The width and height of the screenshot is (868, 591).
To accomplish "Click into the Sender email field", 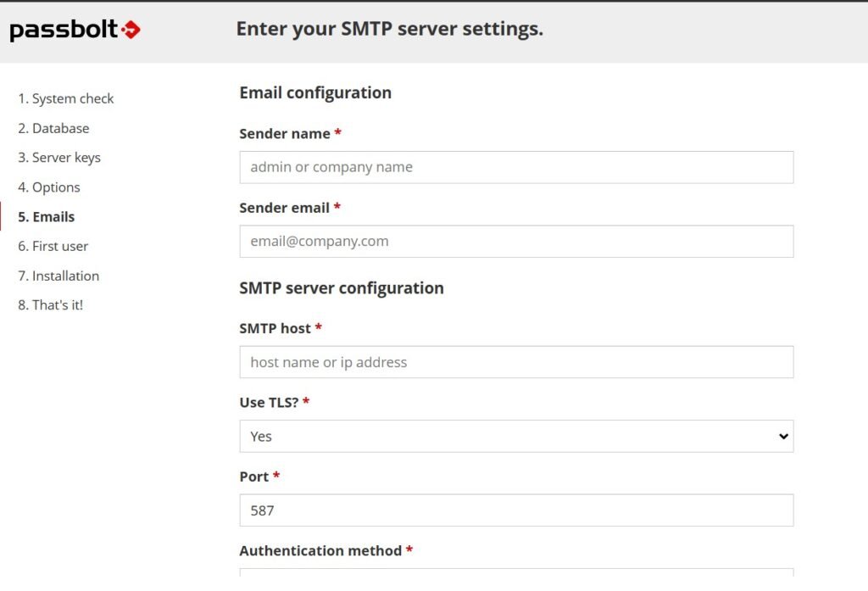I will click(x=516, y=241).
